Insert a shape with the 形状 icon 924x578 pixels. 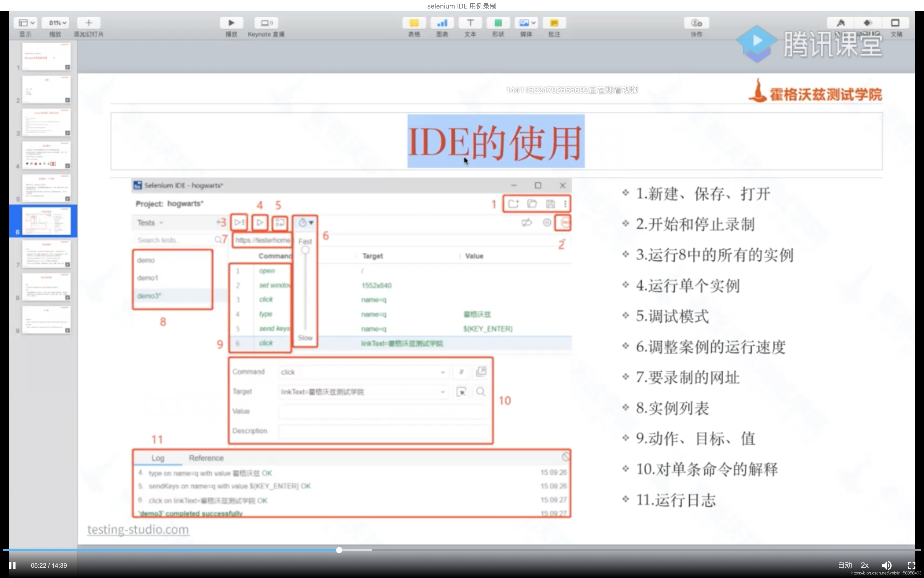[x=498, y=23]
